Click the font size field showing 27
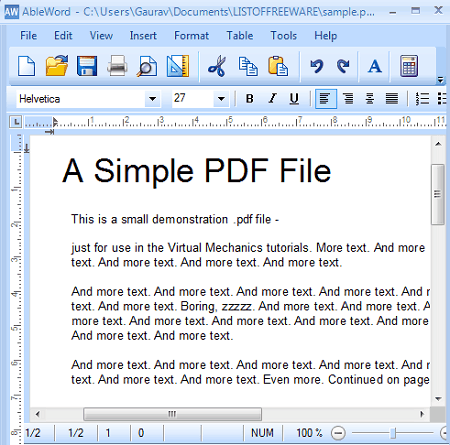Viewport: 450px width, 445px height. (193, 99)
